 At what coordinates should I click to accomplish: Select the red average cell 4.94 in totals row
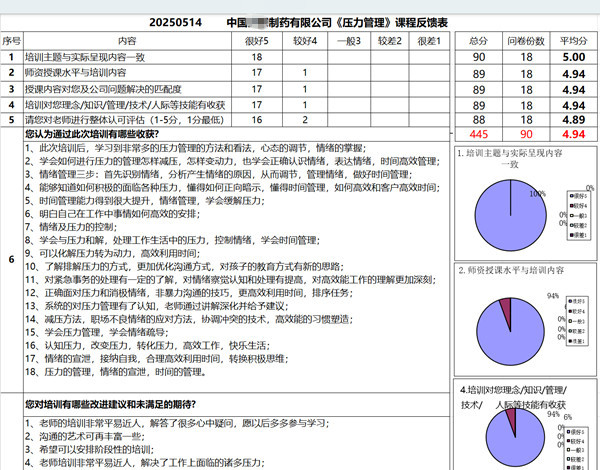(573, 133)
